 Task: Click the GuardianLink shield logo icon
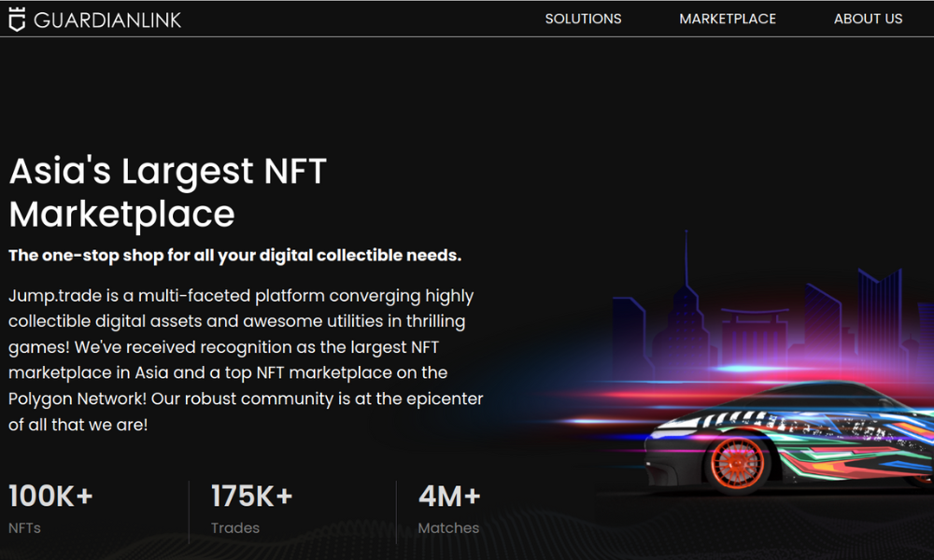click(17, 19)
